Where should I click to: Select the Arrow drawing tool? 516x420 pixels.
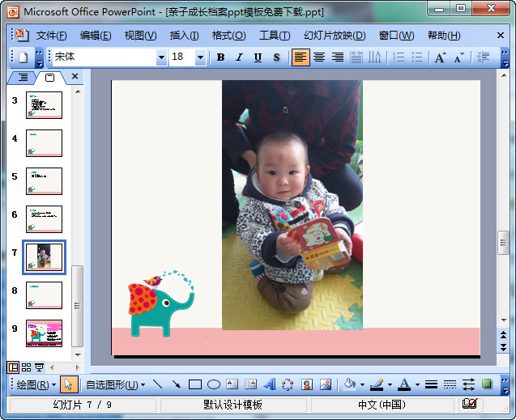tap(177, 384)
